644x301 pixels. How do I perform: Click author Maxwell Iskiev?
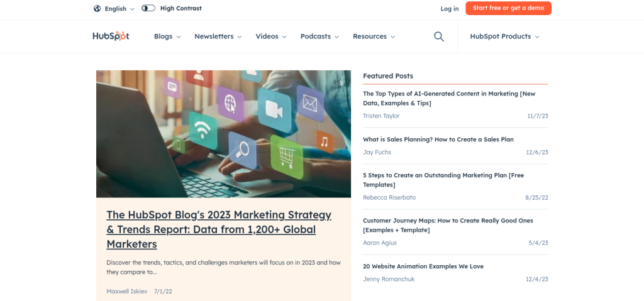coord(127,292)
